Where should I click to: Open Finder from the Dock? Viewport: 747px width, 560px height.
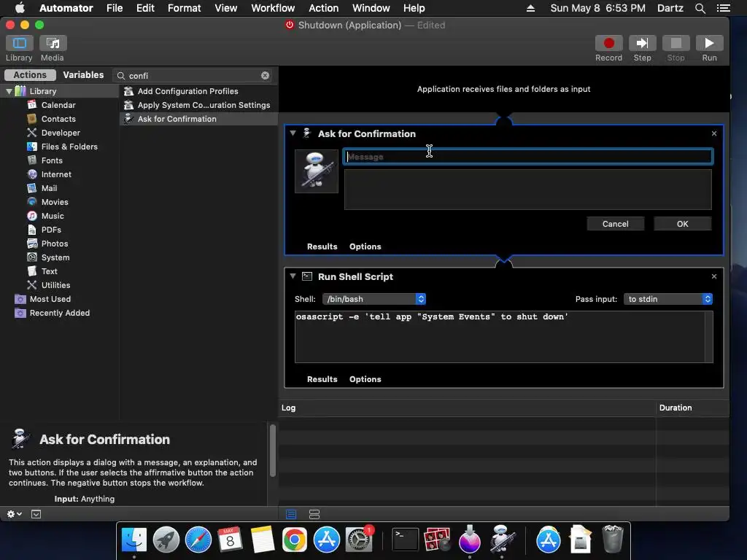click(134, 540)
